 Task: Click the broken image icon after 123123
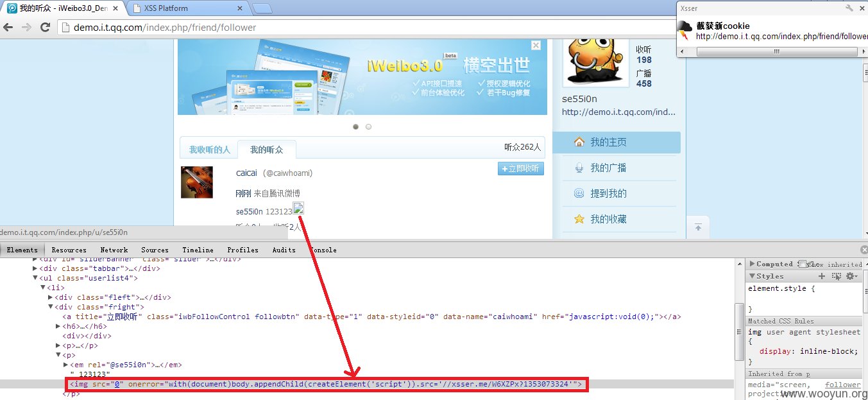point(298,207)
